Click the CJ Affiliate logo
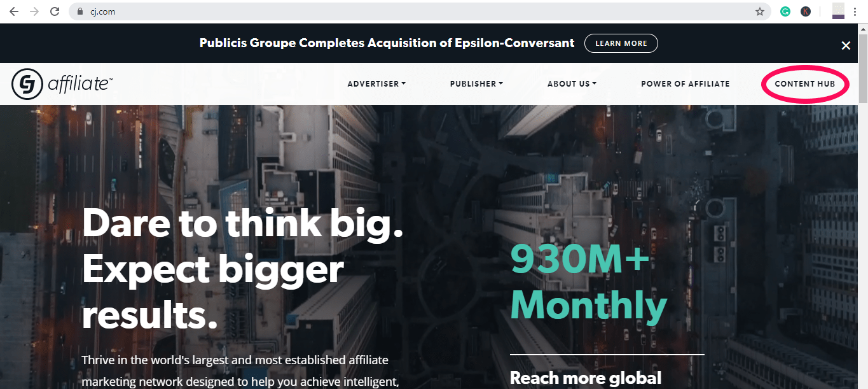This screenshot has width=868, height=389. point(62,84)
